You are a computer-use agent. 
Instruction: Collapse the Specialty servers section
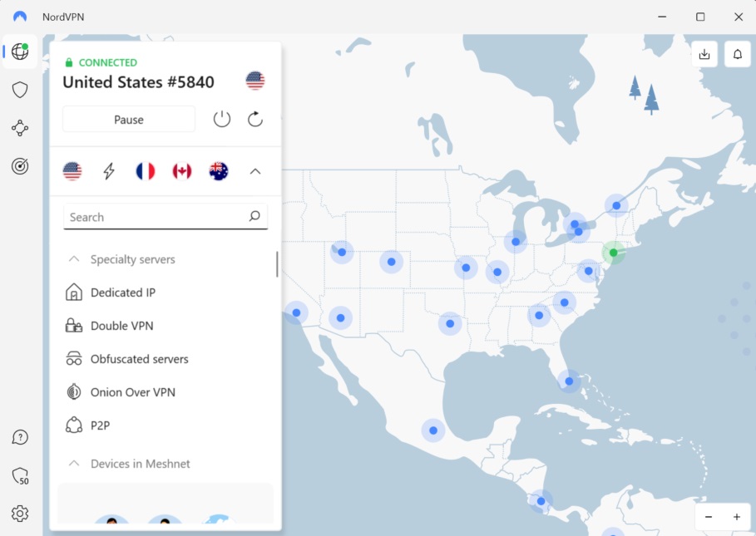[73, 258]
